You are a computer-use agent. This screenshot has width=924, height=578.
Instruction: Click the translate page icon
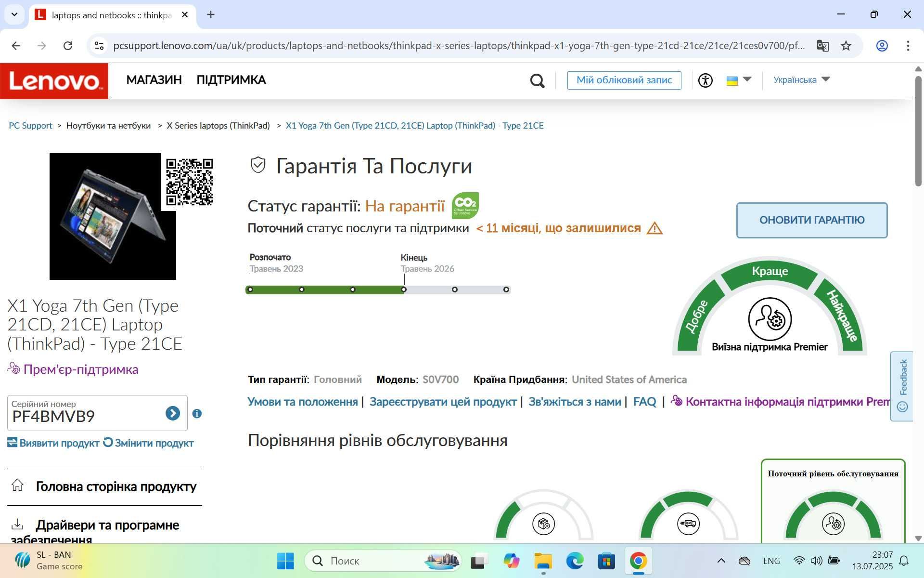(823, 46)
